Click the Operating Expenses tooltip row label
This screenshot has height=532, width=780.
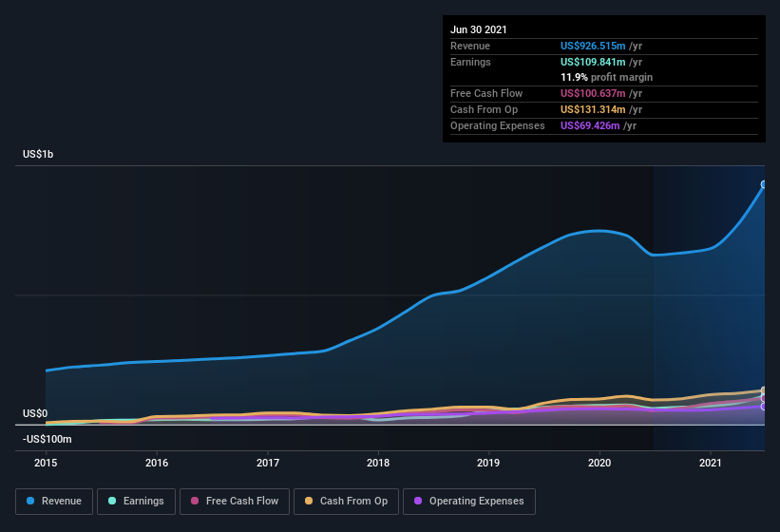pos(498,125)
